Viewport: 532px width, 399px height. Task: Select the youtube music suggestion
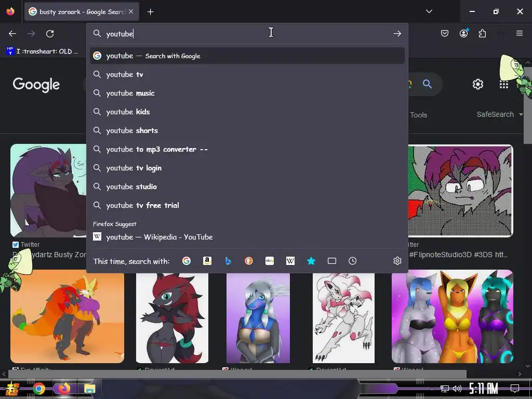(x=247, y=93)
